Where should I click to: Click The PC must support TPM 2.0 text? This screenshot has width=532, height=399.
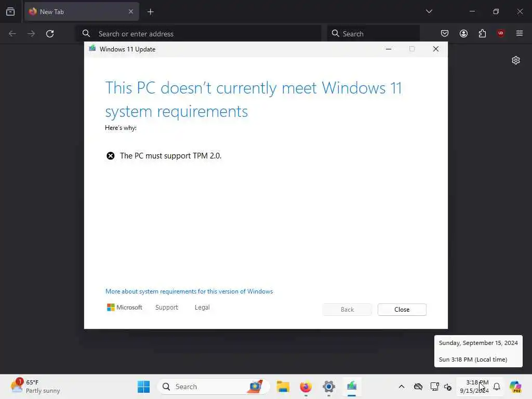coord(170,156)
